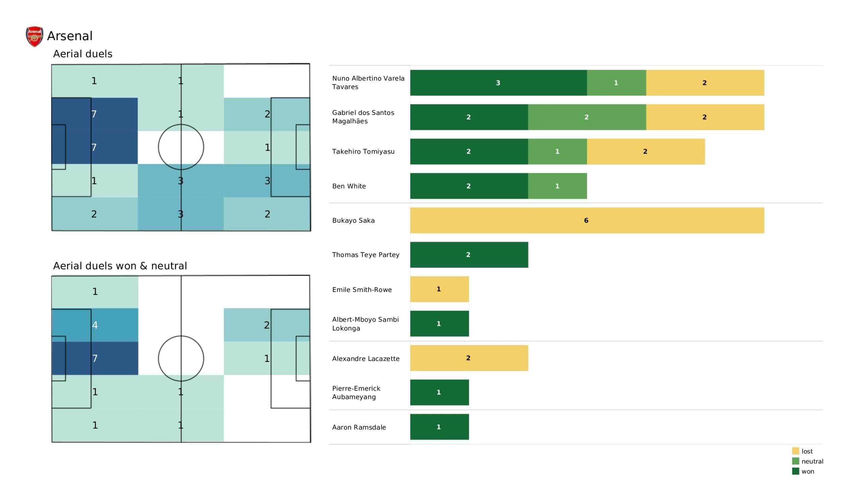Click the 'Aerial duels won & neutral' heading
This screenshot has height=504, width=859.
(x=120, y=266)
